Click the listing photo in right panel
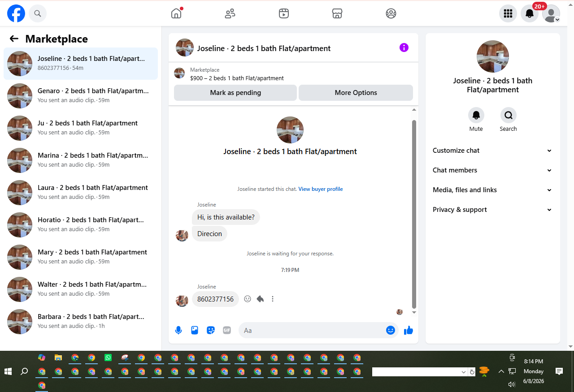 tap(492, 56)
